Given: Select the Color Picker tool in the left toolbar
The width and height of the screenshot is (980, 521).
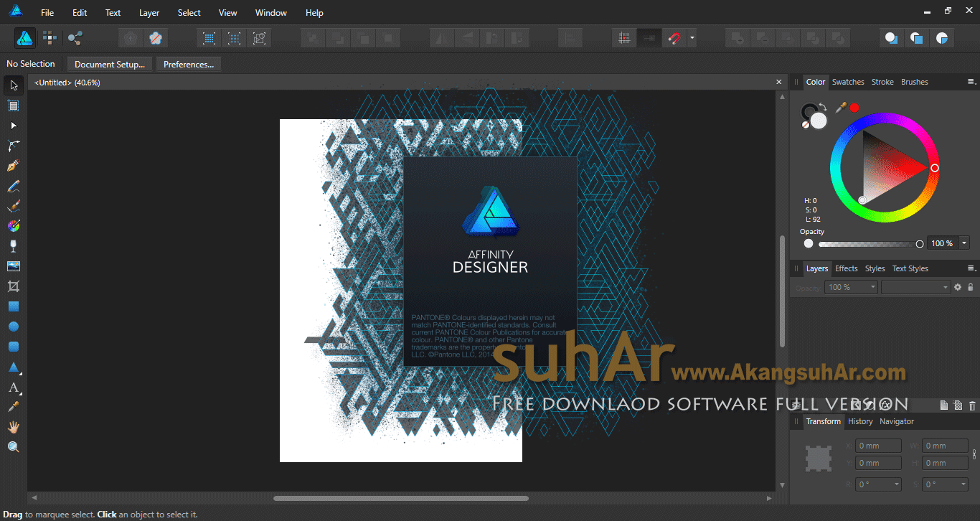Looking at the screenshot, I should pyautogui.click(x=14, y=407).
